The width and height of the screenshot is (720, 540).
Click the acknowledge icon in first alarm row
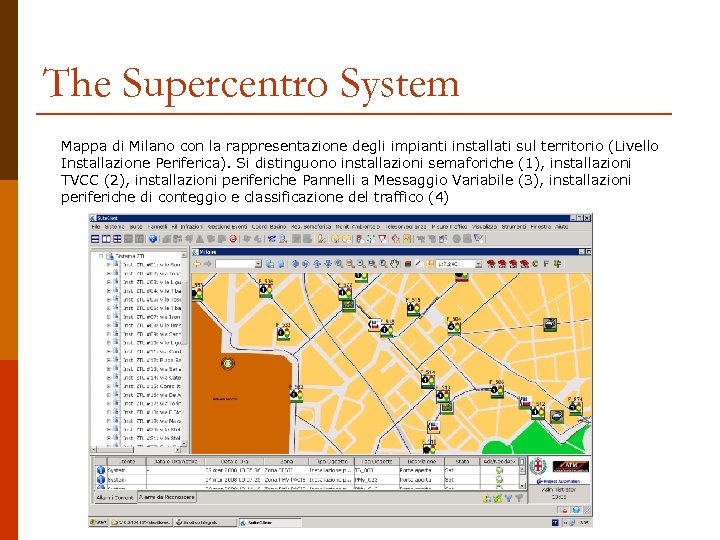(x=499, y=470)
